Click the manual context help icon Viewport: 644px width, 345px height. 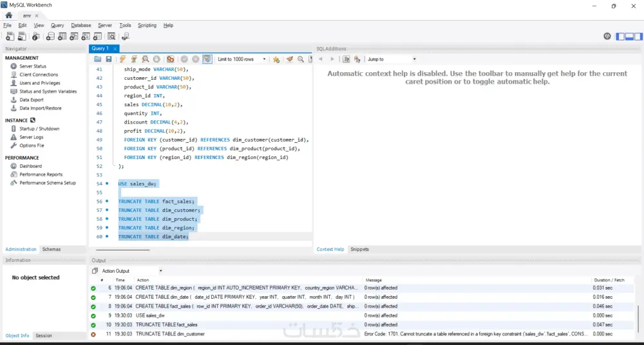coord(346,59)
